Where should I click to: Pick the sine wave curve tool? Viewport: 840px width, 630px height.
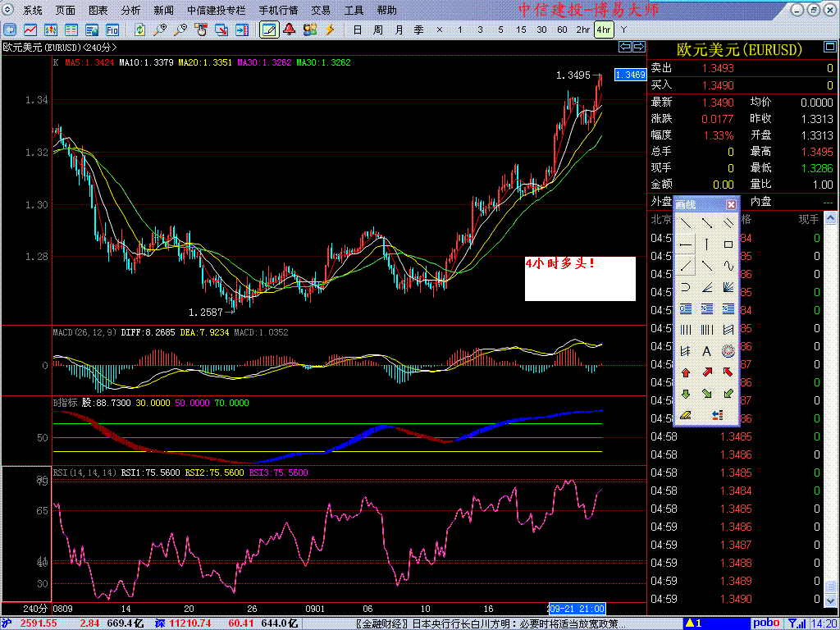tap(728, 266)
